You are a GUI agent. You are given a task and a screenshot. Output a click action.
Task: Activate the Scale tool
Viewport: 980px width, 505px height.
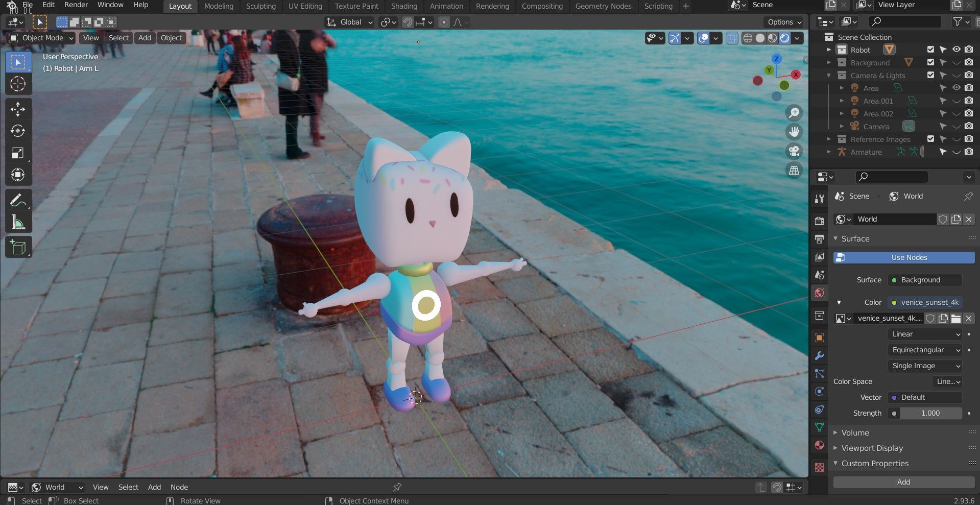click(18, 153)
